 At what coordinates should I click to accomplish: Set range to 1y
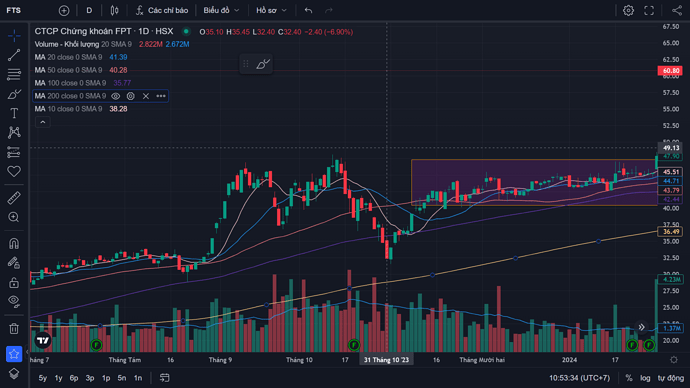(58, 378)
